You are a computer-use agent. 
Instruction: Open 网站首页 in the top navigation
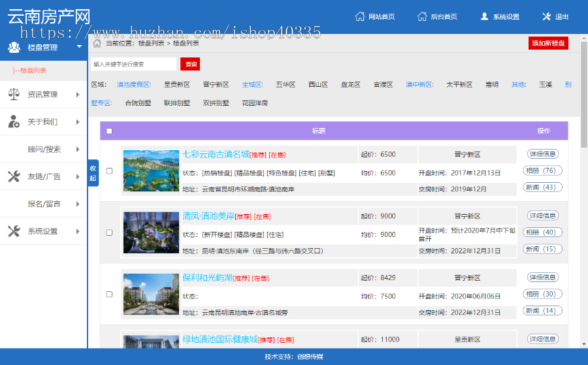click(x=382, y=16)
